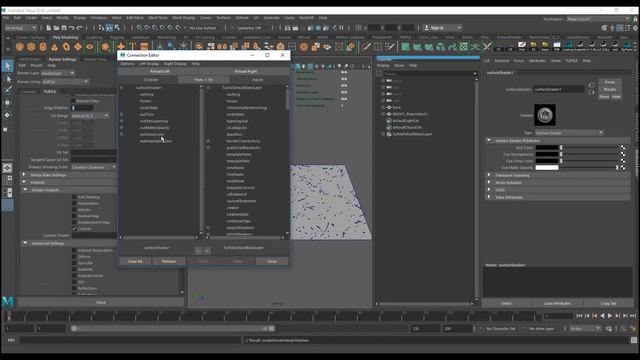Switch to the TURTLE render settings tab
Viewport: 640px width, 360px height.
(50, 91)
